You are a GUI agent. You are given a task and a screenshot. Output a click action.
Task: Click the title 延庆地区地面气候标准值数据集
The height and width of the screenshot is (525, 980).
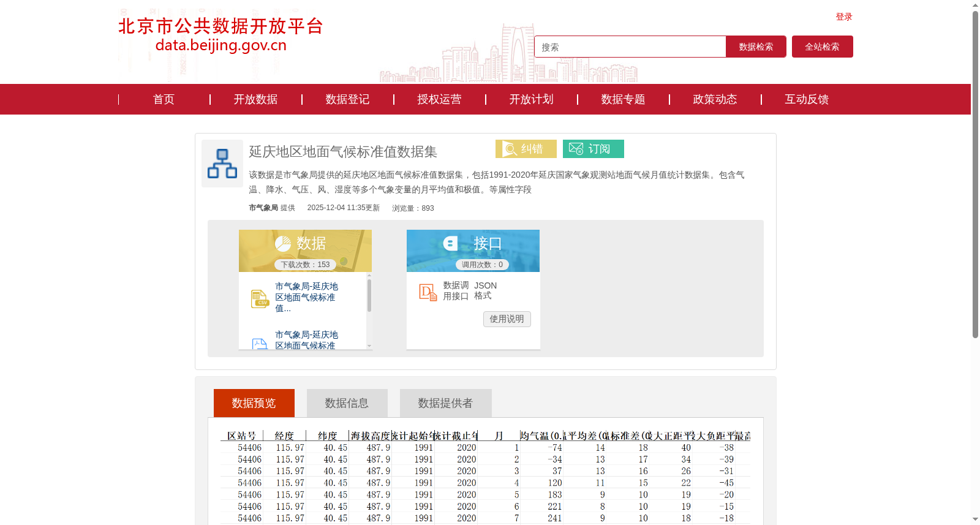click(343, 151)
